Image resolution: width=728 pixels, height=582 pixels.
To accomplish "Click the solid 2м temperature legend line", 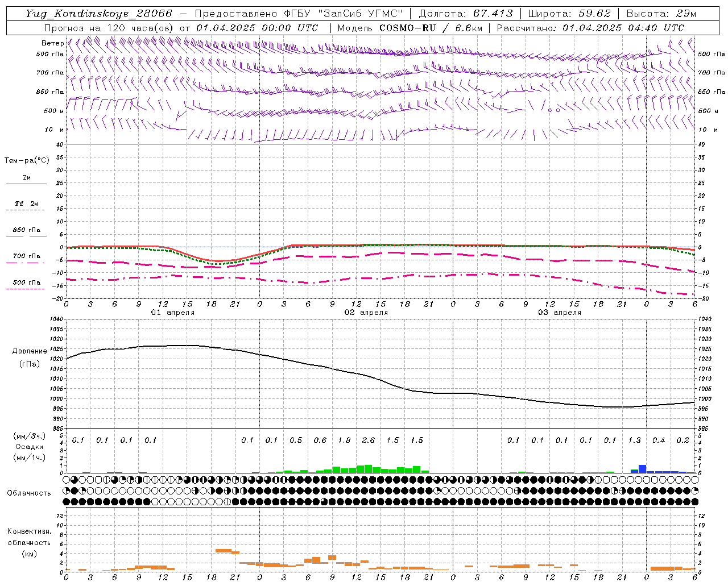I will 26,184.
